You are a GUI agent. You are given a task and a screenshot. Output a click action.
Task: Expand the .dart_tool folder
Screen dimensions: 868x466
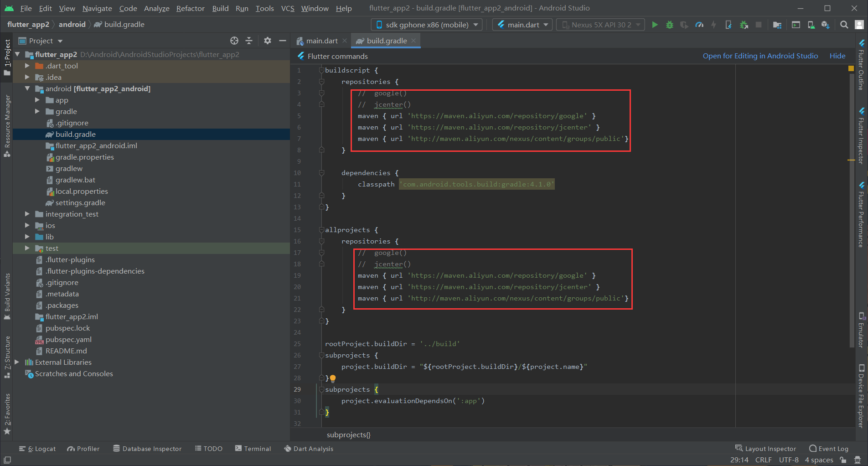pos(27,66)
